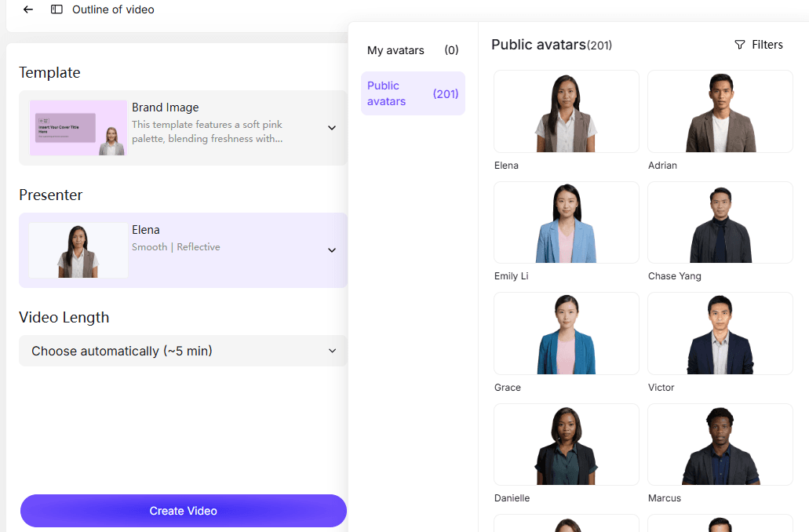Select the Grace avatar
Screen dimensions: 809x532
click(x=566, y=333)
